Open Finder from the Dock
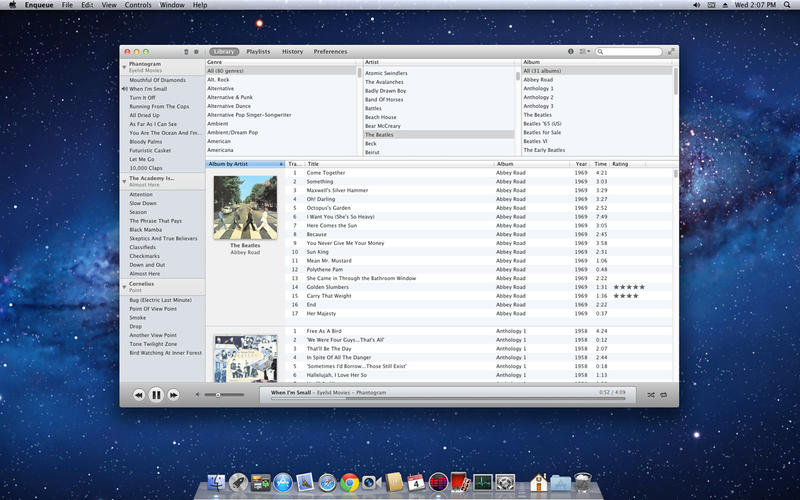Image resolution: width=800 pixels, height=500 pixels. [x=216, y=483]
